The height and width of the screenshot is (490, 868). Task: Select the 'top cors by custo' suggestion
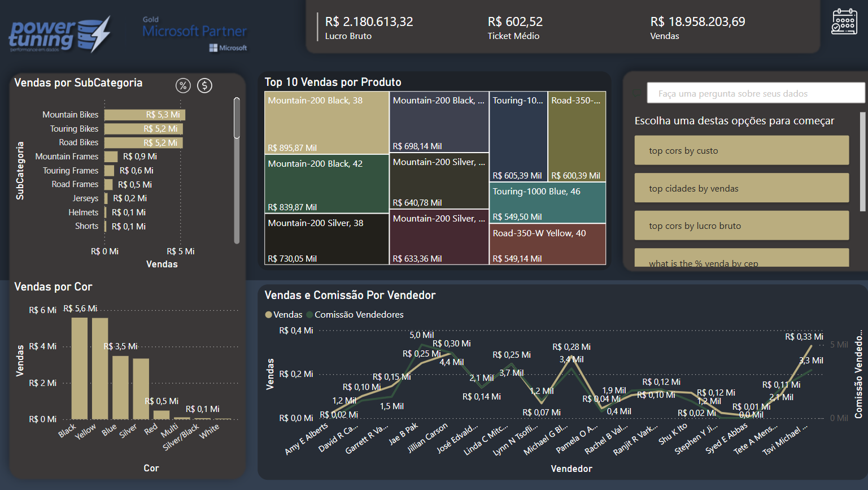pos(741,150)
